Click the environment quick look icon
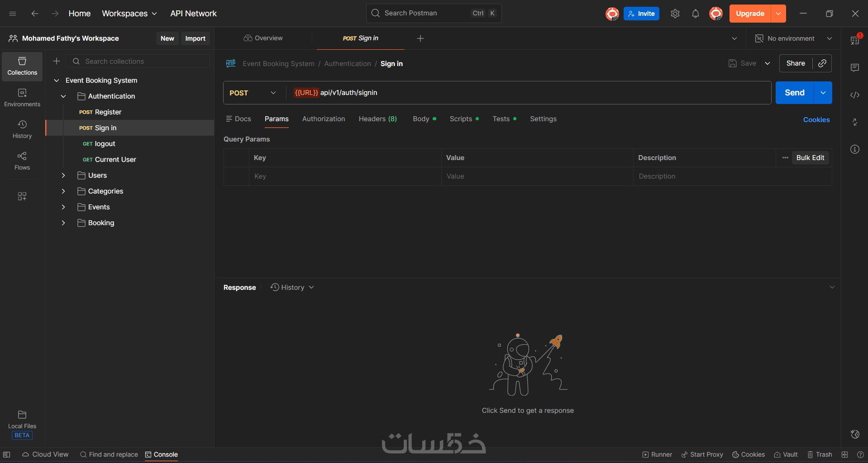 (855, 40)
